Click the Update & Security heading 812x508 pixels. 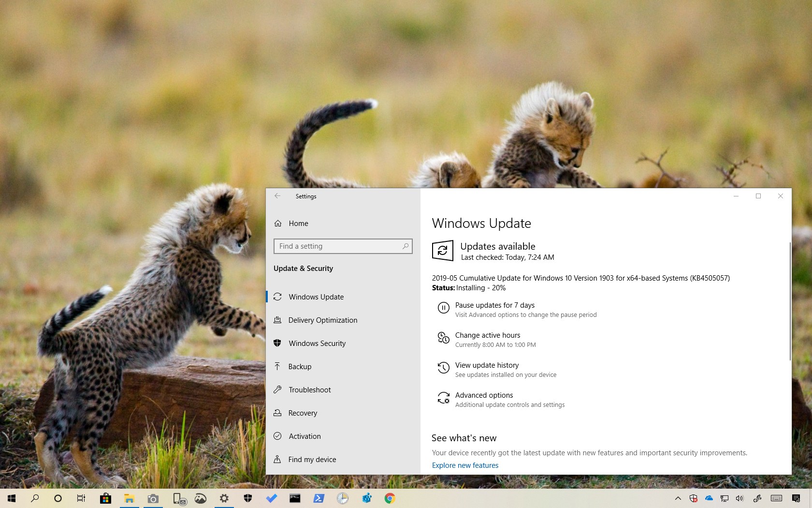tap(303, 269)
